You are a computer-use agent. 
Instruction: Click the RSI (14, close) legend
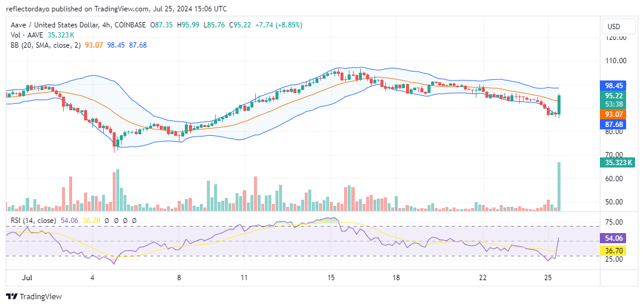[x=33, y=221]
